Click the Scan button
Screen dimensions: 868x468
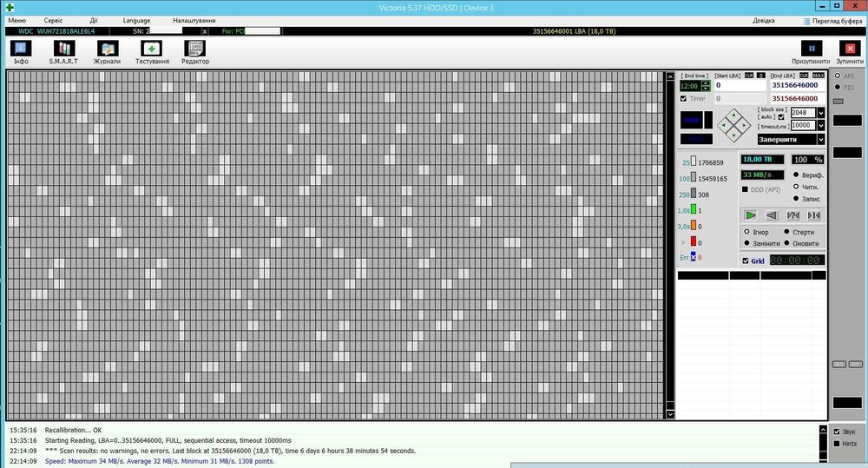coord(692,120)
